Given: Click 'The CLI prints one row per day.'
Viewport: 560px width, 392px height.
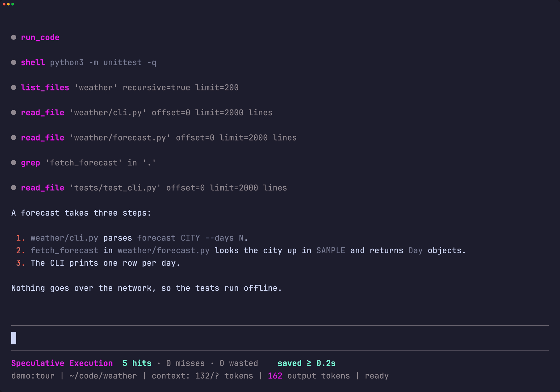Looking at the screenshot, I should 105,263.
